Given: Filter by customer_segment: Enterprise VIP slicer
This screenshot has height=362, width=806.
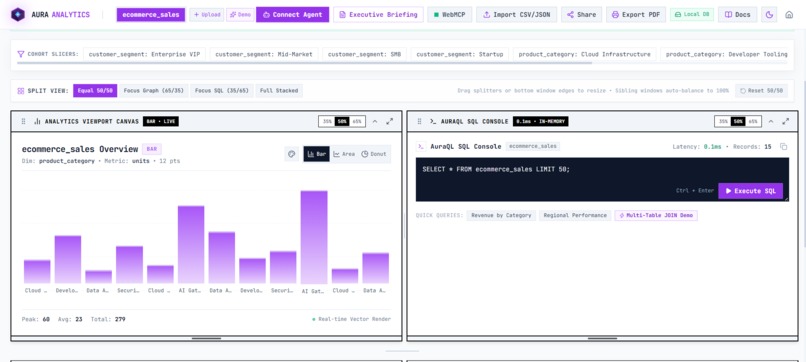Looking at the screenshot, I should point(145,54).
